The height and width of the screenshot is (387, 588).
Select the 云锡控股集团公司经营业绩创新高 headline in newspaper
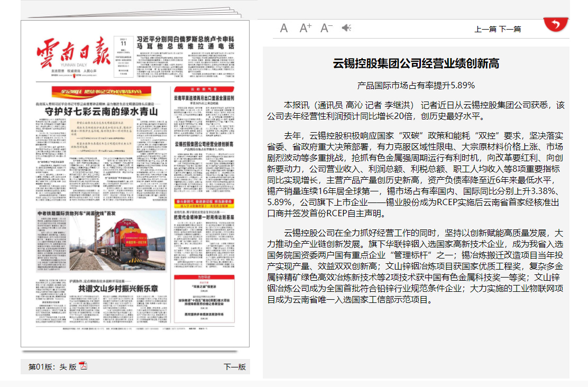pyautogui.click(x=204, y=144)
